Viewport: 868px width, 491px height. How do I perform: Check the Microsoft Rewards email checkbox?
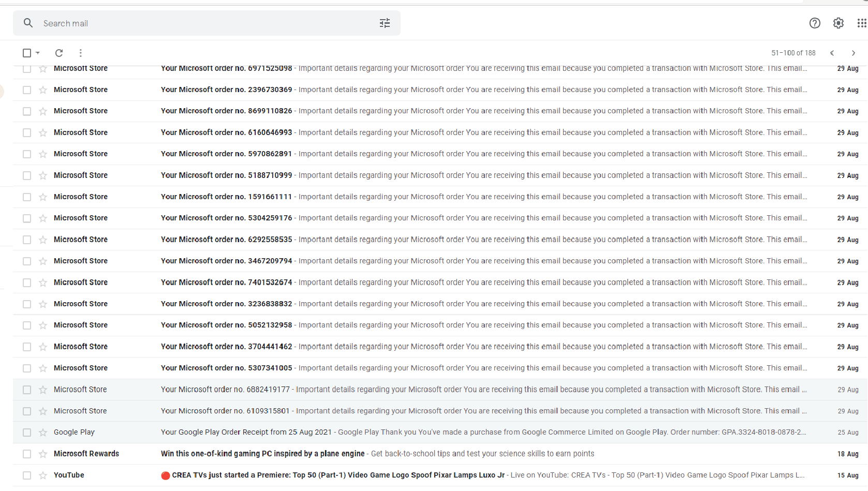tap(27, 454)
